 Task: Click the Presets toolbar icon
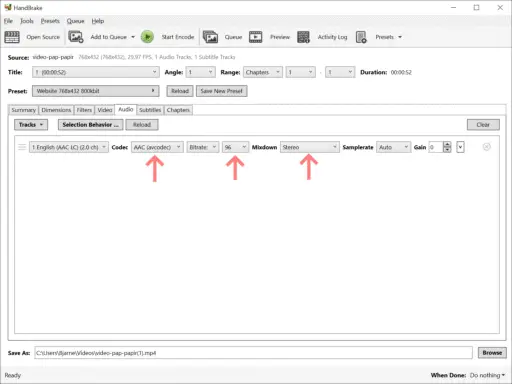coord(361,37)
